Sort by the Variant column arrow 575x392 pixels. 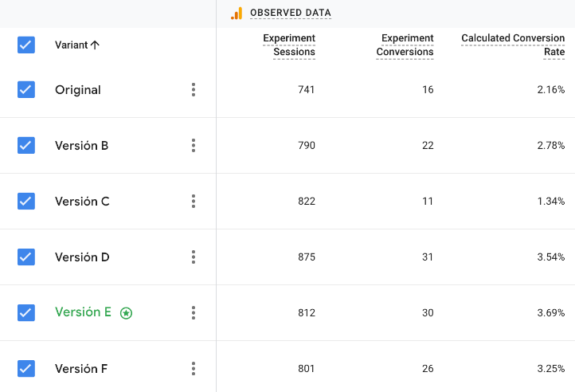click(96, 45)
